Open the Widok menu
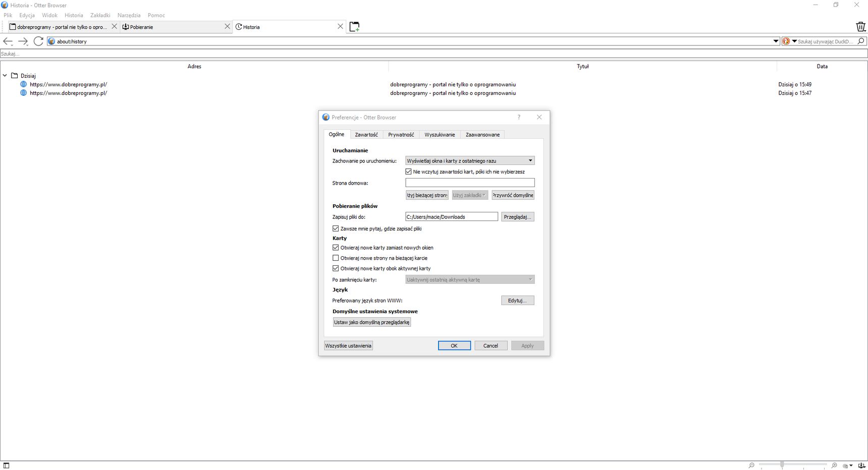The image size is (868, 470). click(x=49, y=15)
